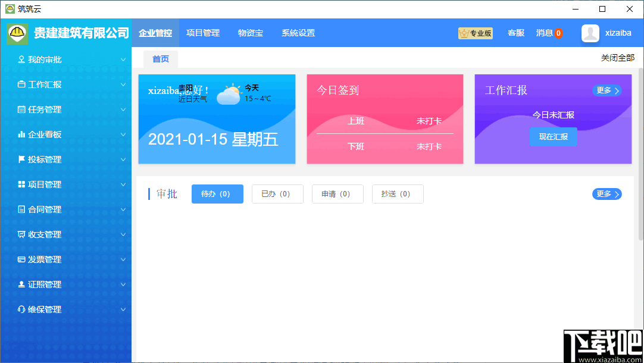Open the 系统设置 menu
644x363 pixels.
(x=298, y=33)
